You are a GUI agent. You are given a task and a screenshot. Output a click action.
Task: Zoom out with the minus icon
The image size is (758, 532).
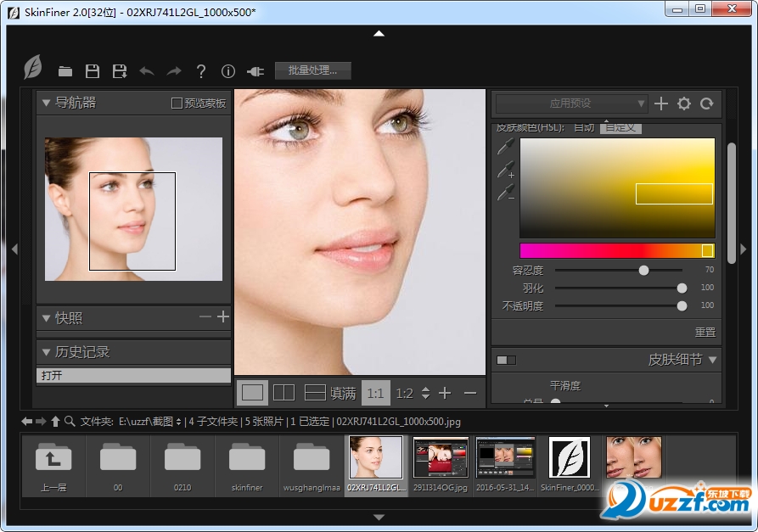[470, 394]
